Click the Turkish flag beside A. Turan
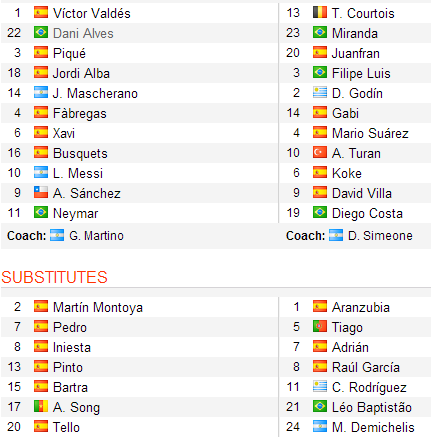 [x=320, y=152]
